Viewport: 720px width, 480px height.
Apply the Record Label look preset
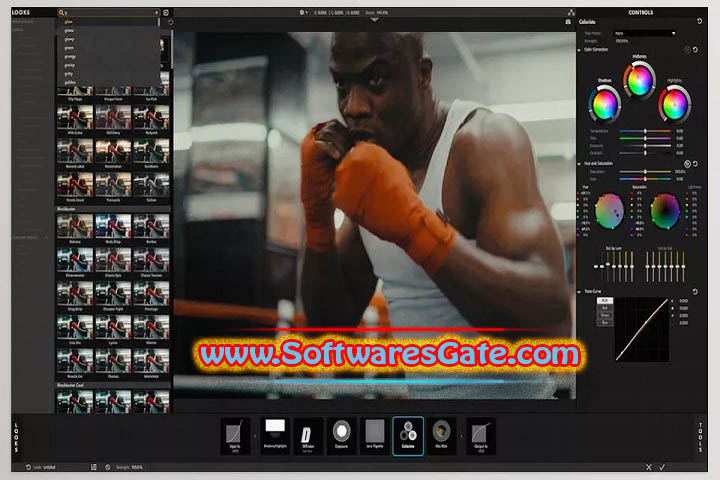(x=75, y=153)
